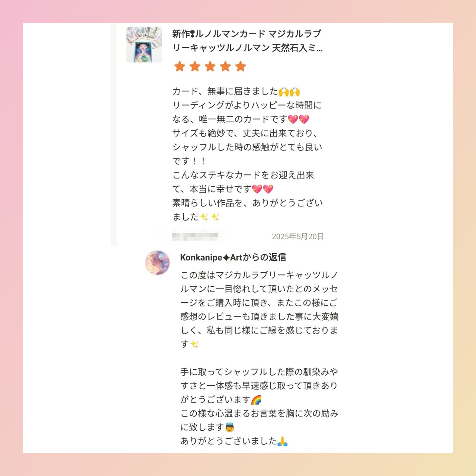The height and width of the screenshot is (476, 476).
Task: Click the rainbow emoji in seller reply
Action: (x=256, y=400)
